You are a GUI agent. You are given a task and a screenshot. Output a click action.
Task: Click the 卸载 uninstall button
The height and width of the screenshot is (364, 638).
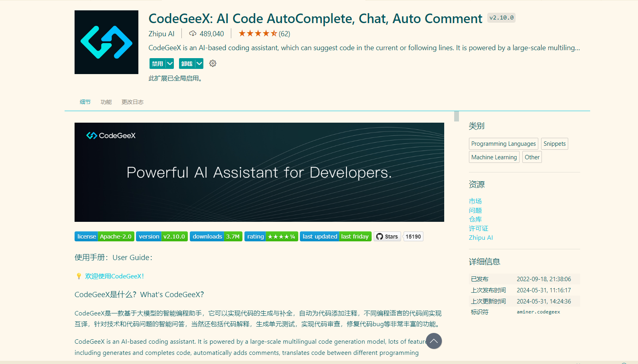[x=187, y=63]
